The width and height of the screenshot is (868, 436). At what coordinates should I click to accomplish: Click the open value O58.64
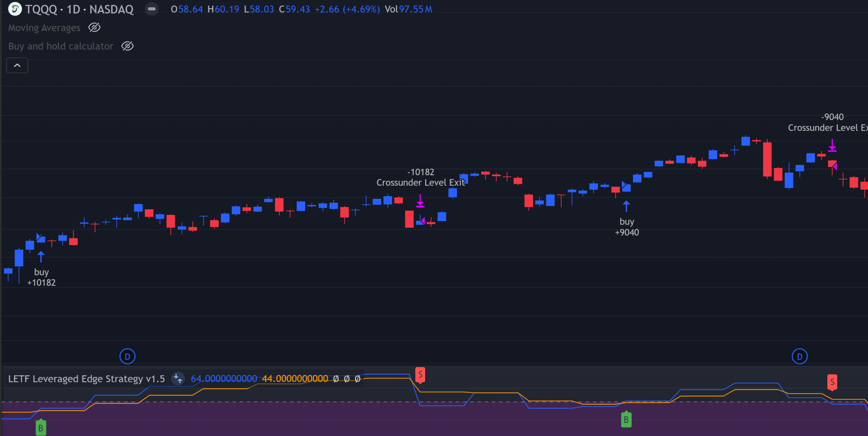pyautogui.click(x=187, y=9)
